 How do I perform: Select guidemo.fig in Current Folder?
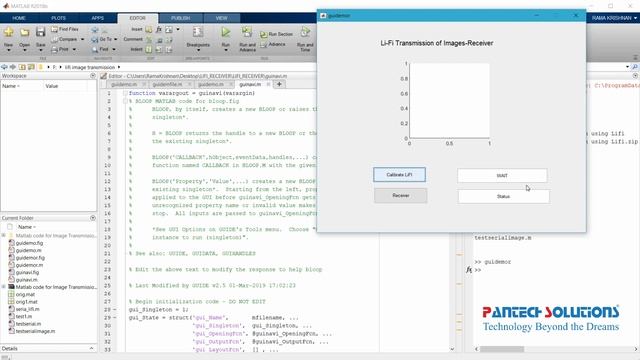(x=29, y=243)
